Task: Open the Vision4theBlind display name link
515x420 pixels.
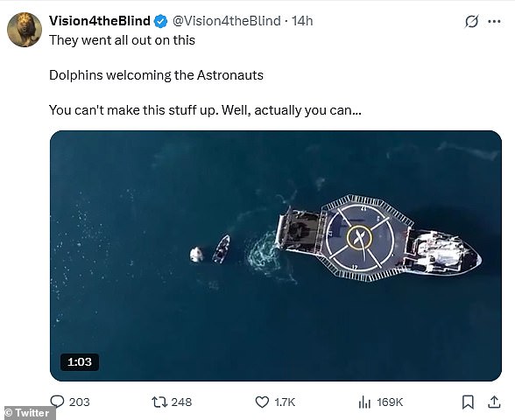Action: (x=100, y=21)
